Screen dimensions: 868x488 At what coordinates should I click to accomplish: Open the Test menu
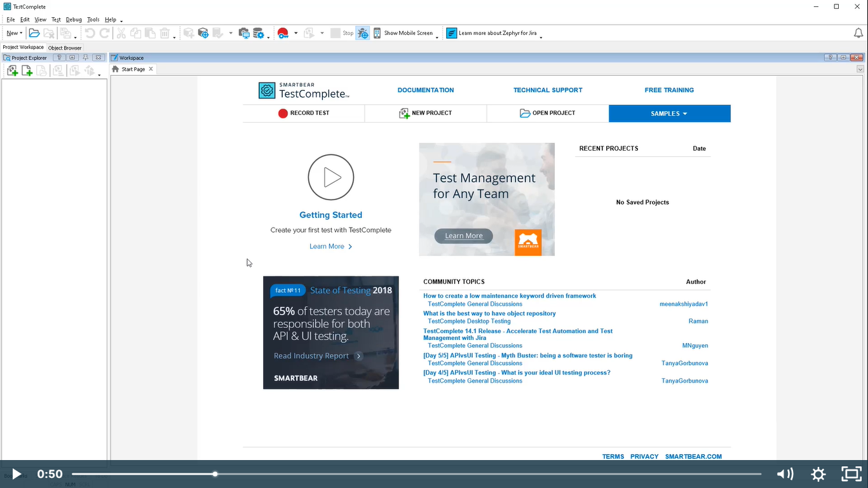(x=56, y=20)
